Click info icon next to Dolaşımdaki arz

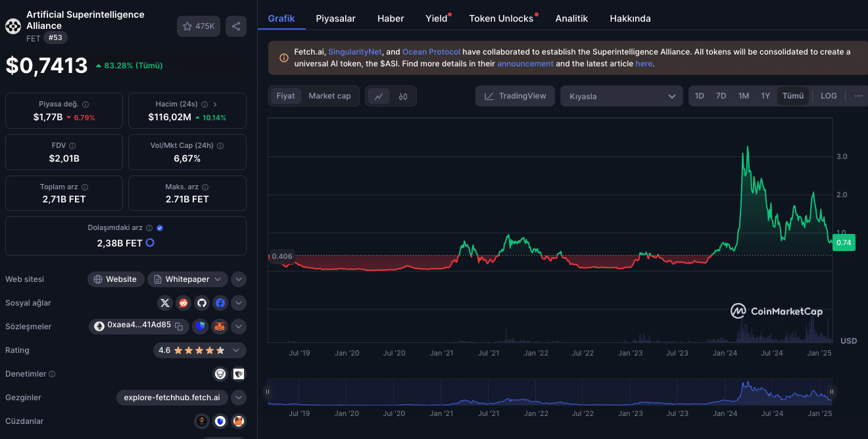pyautogui.click(x=149, y=228)
